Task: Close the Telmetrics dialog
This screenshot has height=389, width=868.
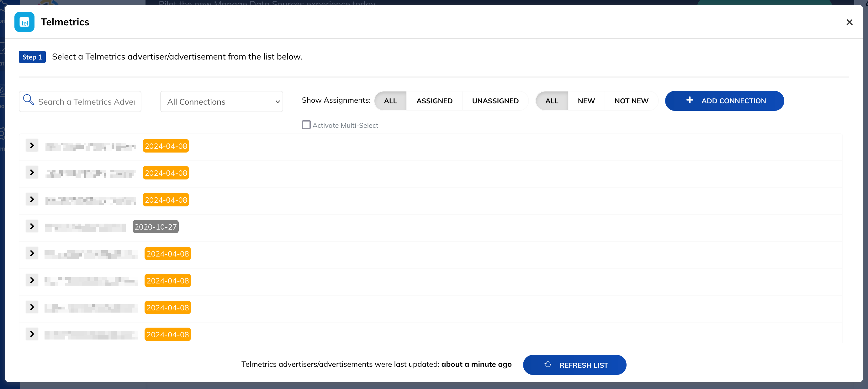Action: coord(849,22)
